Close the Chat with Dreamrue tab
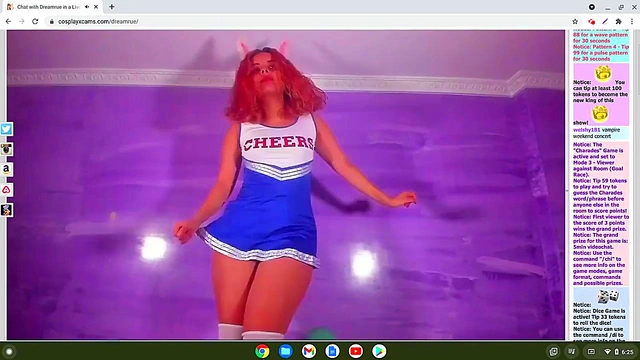The height and width of the screenshot is (360, 640). (96, 7)
